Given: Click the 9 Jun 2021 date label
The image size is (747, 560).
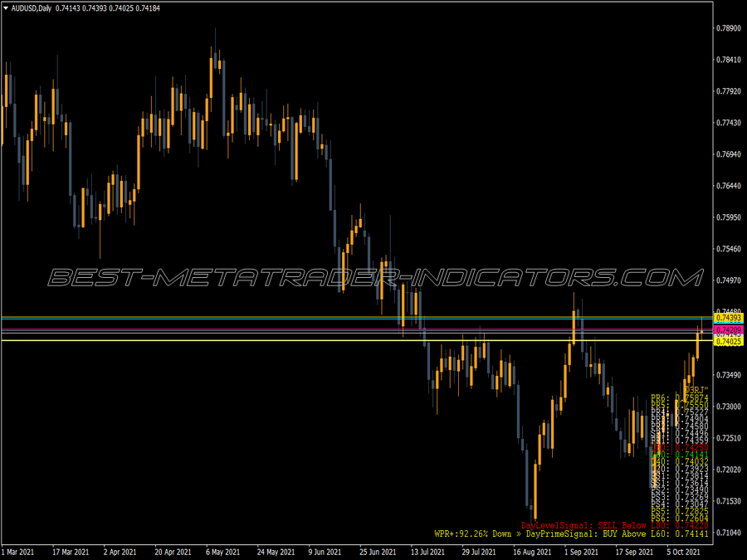Looking at the screenshot, I should coord(325,552).
